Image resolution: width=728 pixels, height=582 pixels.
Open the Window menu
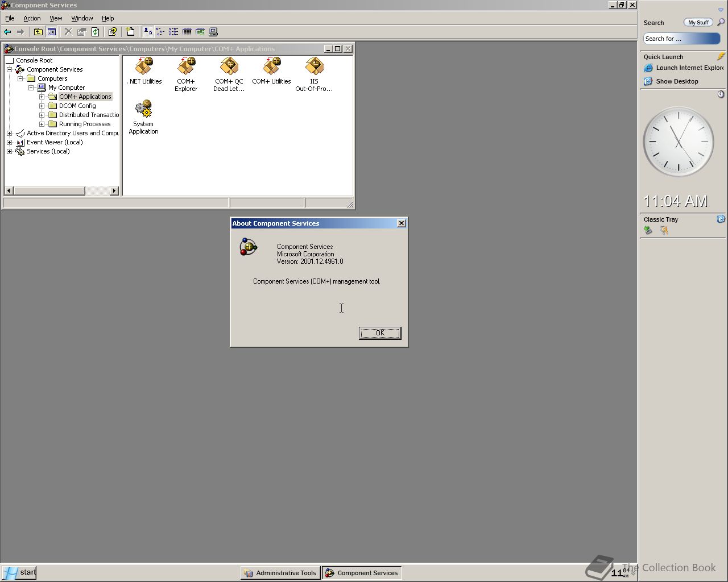(82, 18)
